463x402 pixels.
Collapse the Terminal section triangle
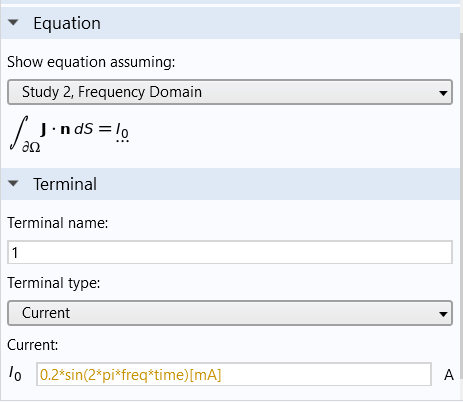13,183
